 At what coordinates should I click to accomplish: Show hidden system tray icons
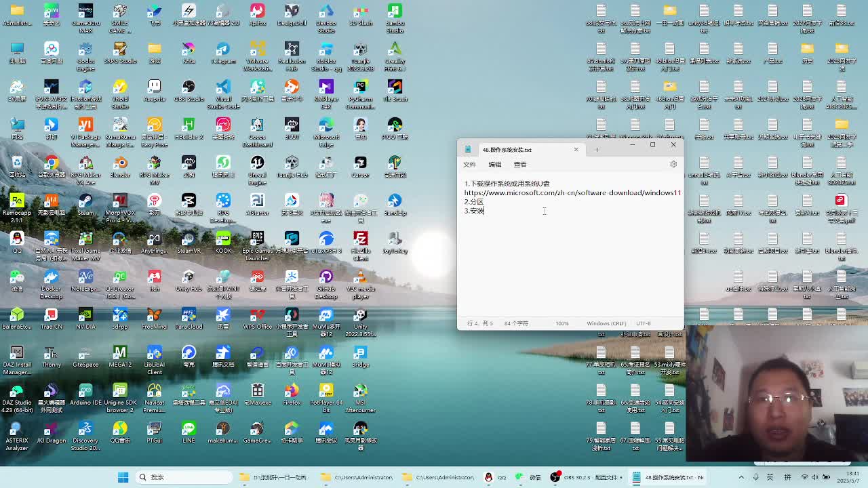741,477
